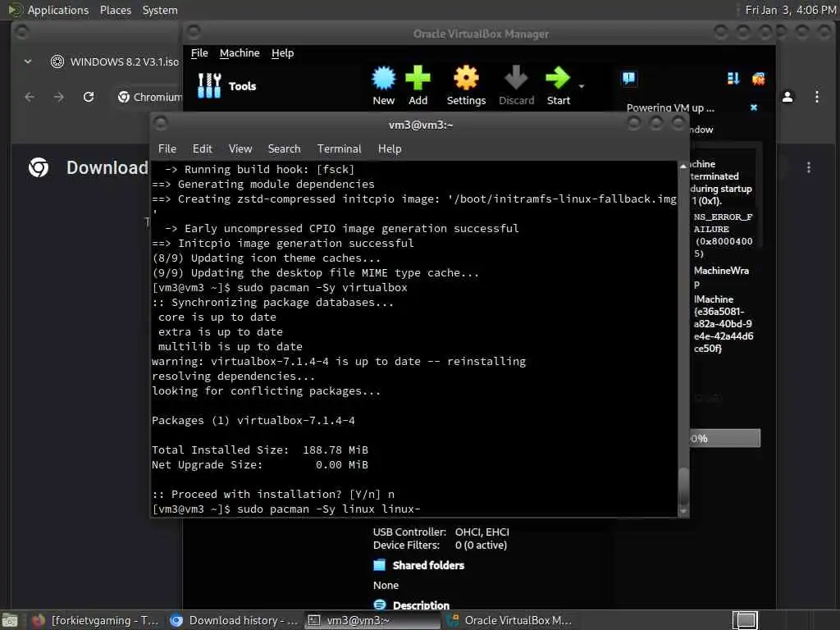Click the VM power-up progress bar
Viewport: 840px width, 630px height.
pyautogui.click(x=724, y=438)
